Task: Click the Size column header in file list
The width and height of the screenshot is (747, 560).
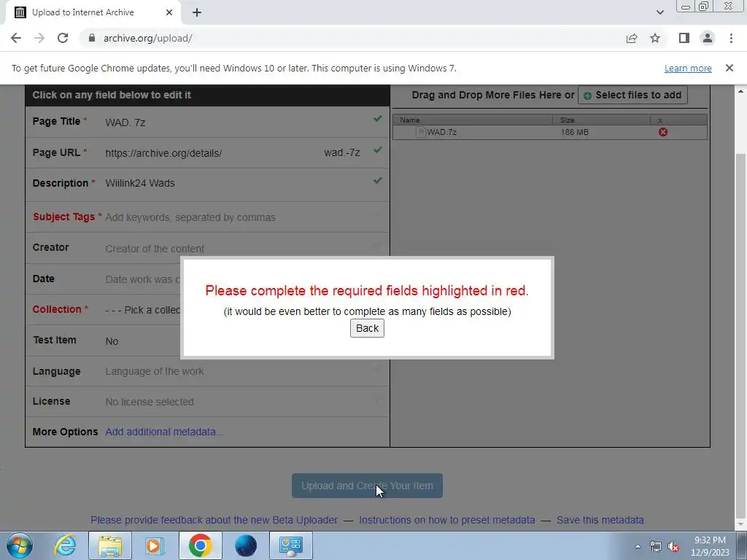Action: [601, 120]
